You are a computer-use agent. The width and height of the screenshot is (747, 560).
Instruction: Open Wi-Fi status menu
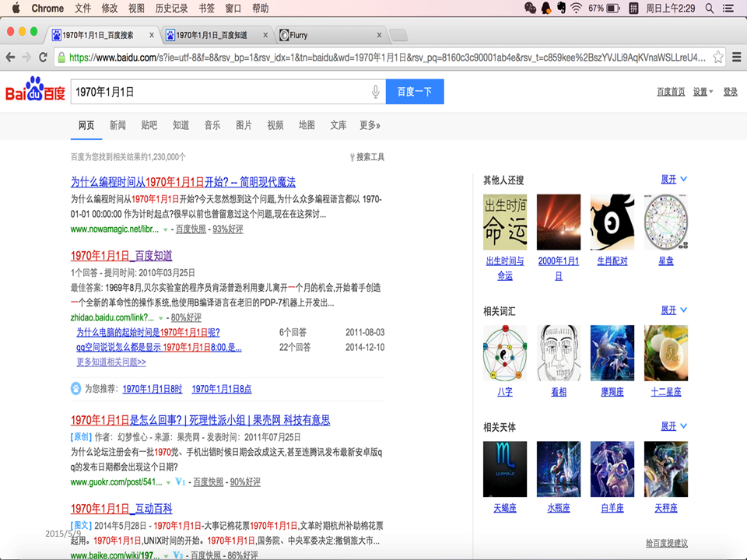pyautogui.click(x=577, y=8)
